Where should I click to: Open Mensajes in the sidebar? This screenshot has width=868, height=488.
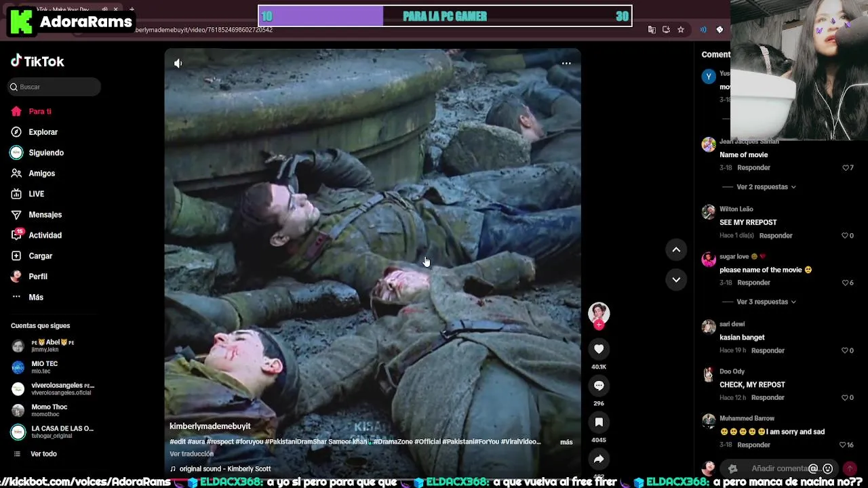36,215
